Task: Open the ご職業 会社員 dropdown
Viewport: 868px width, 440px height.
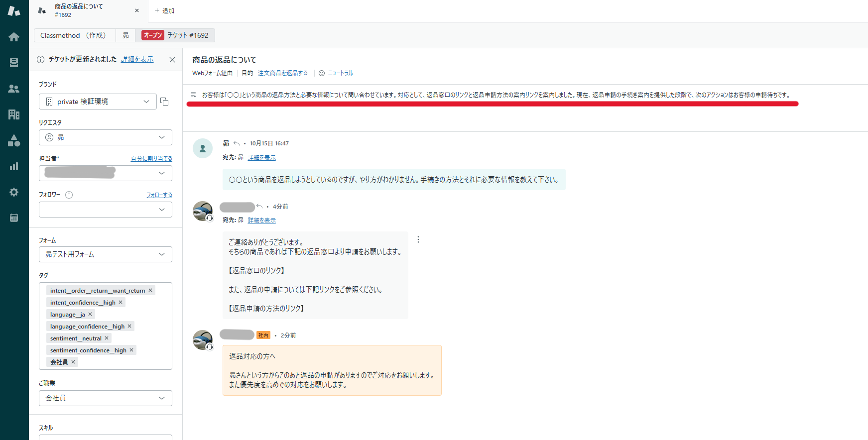Action: pos(106,398)
